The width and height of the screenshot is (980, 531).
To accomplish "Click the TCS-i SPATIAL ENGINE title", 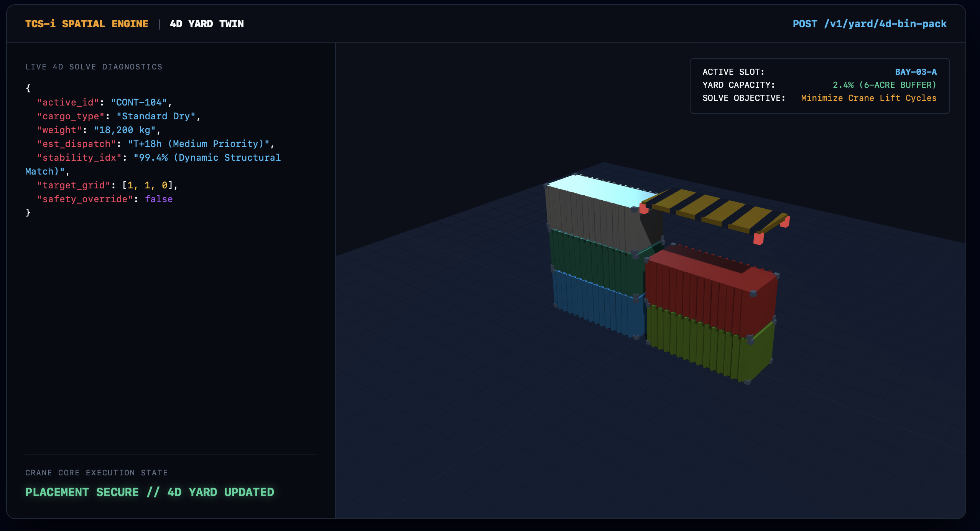I will click(x=87, y=24).
